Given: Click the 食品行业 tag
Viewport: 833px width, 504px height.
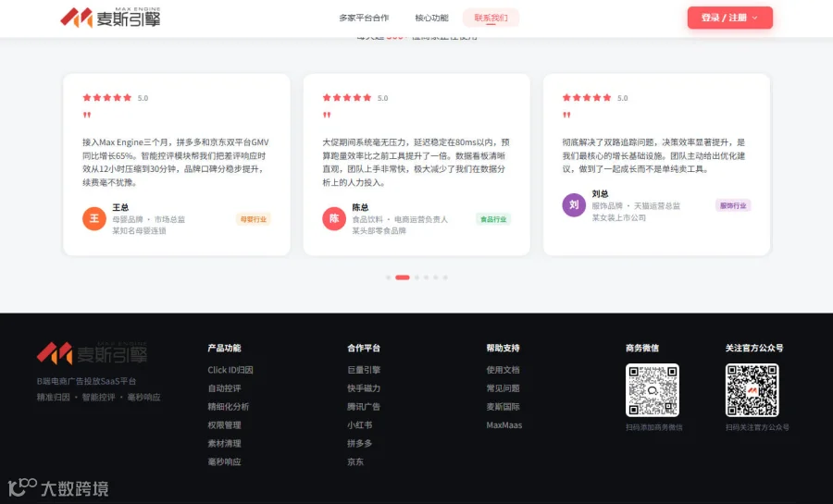Looking at the screenshot, I should point(493,219).
